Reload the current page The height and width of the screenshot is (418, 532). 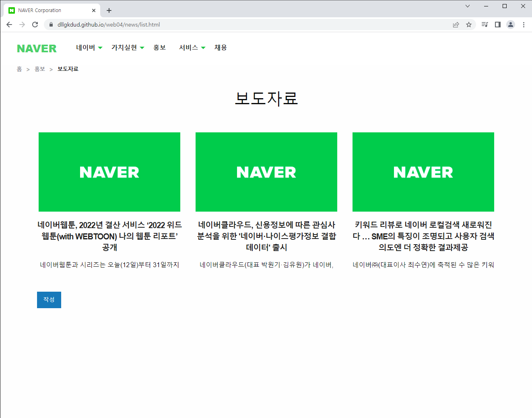(x=35, y=24)
